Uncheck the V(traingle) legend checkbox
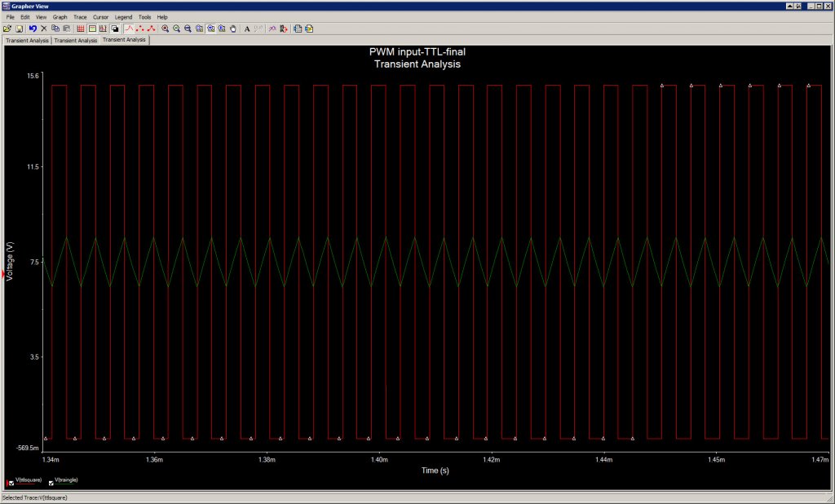The width and height of the screenshot is (835, 504). pos(51,484)
